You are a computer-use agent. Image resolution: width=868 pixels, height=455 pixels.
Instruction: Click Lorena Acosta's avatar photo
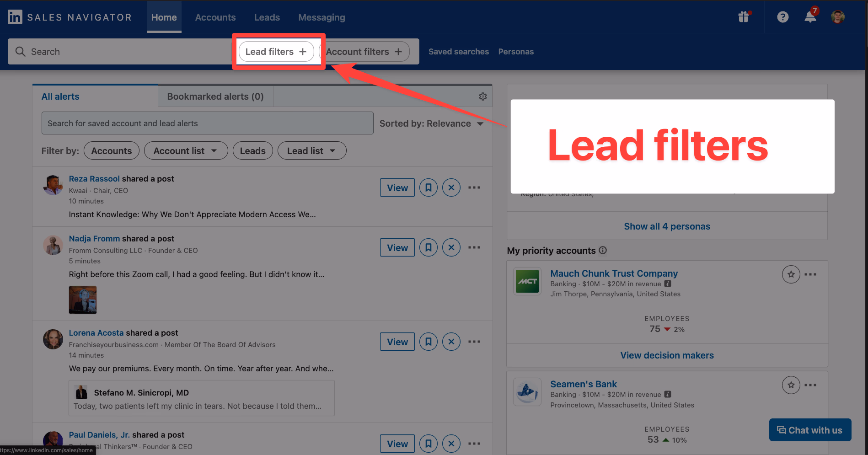click(x=53, y=339)
